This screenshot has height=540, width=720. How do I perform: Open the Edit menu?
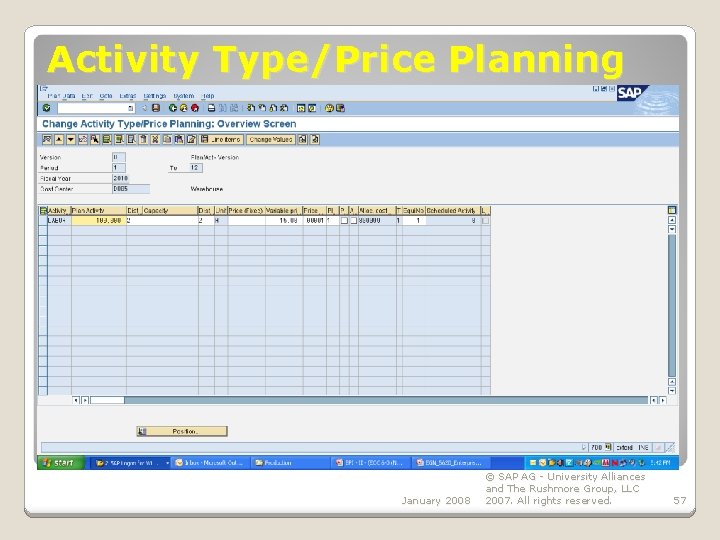click(87, 96)
